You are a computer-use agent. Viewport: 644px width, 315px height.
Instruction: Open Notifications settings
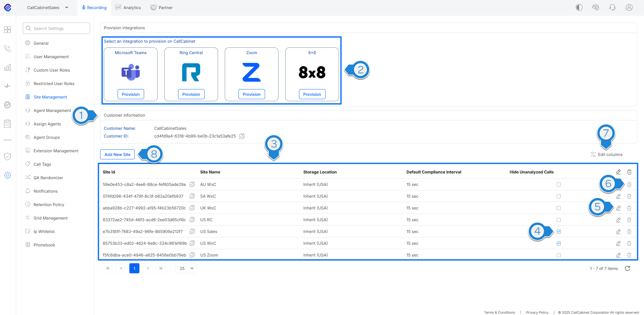tap(46, 191)
